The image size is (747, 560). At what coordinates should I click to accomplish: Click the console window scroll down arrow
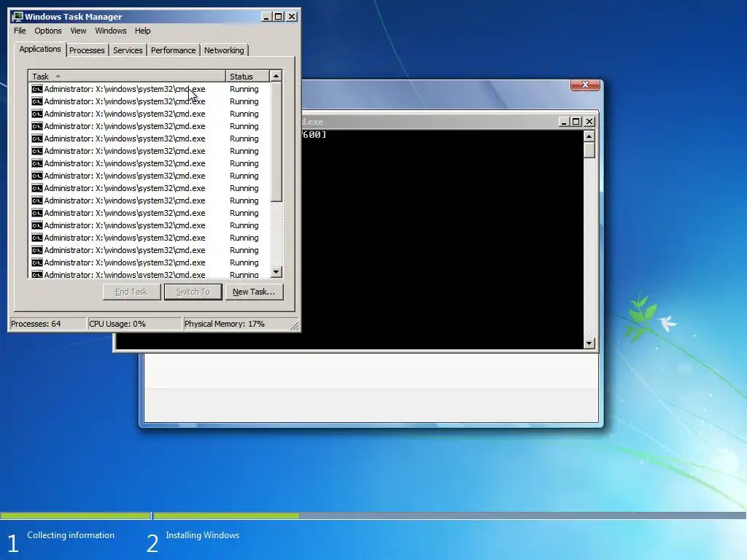click(589, 343)
